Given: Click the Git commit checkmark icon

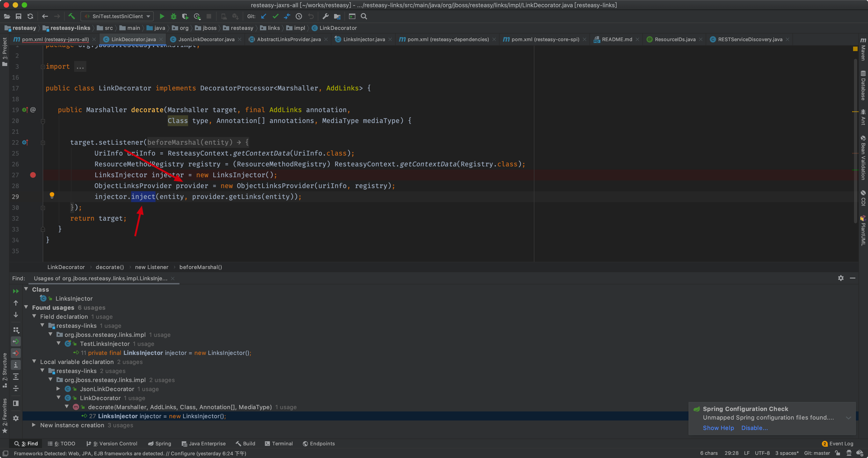Looking at the screenshot, I should coord(275,16).
